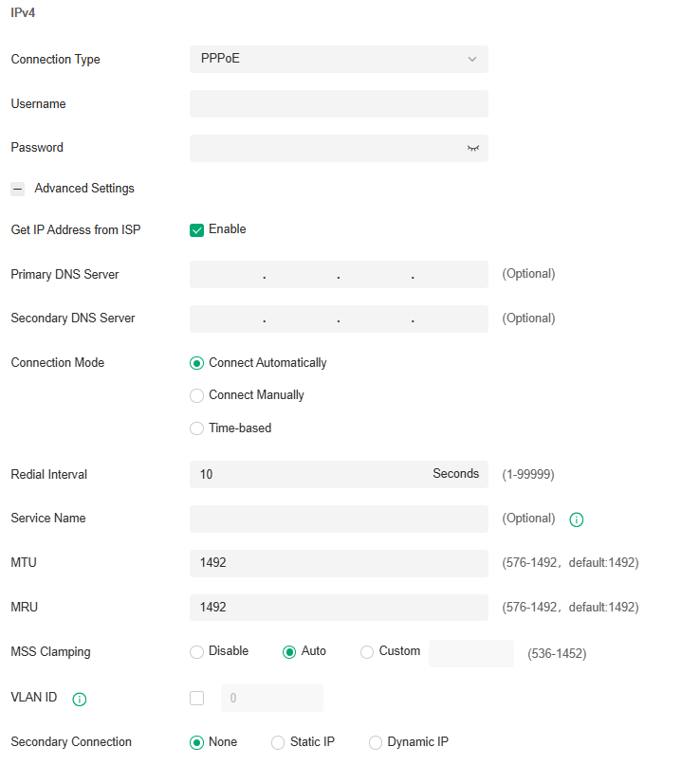The image size is (700, 765).
Task: Disable Get IP Address from ISP
Action: (x=196, y=229)
